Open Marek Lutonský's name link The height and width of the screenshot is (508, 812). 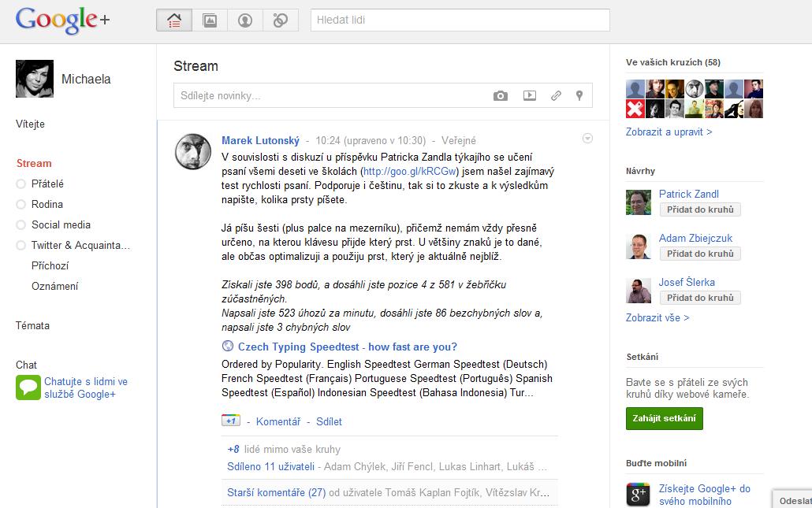pos(260,141)
